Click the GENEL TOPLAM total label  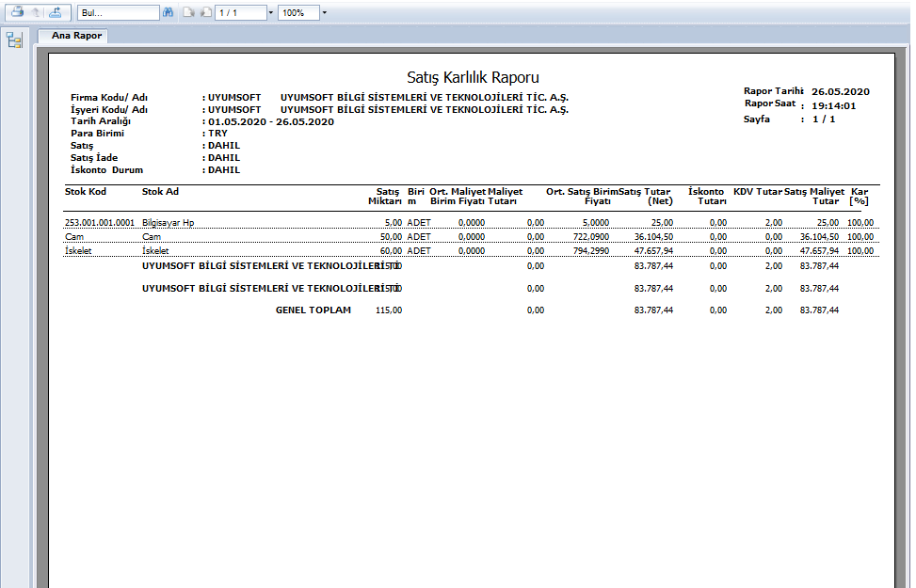pos(313,310)
